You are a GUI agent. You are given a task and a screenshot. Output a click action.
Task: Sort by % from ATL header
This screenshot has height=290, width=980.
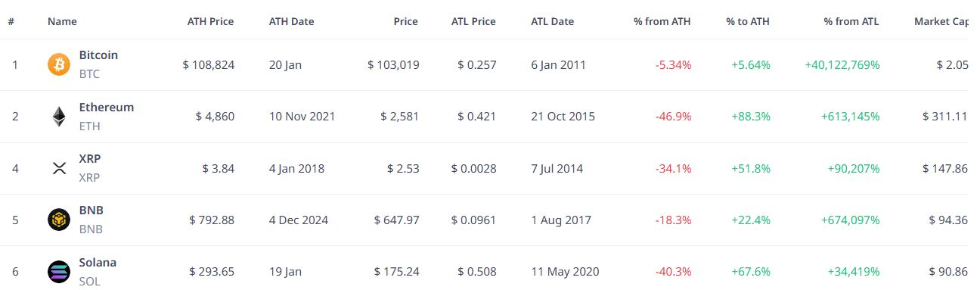click(851, 21)
